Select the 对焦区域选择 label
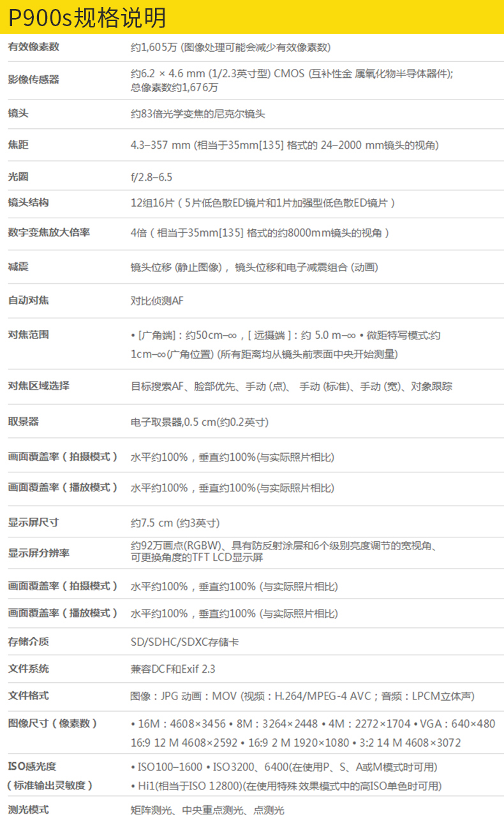 click(x=38, y=386)
